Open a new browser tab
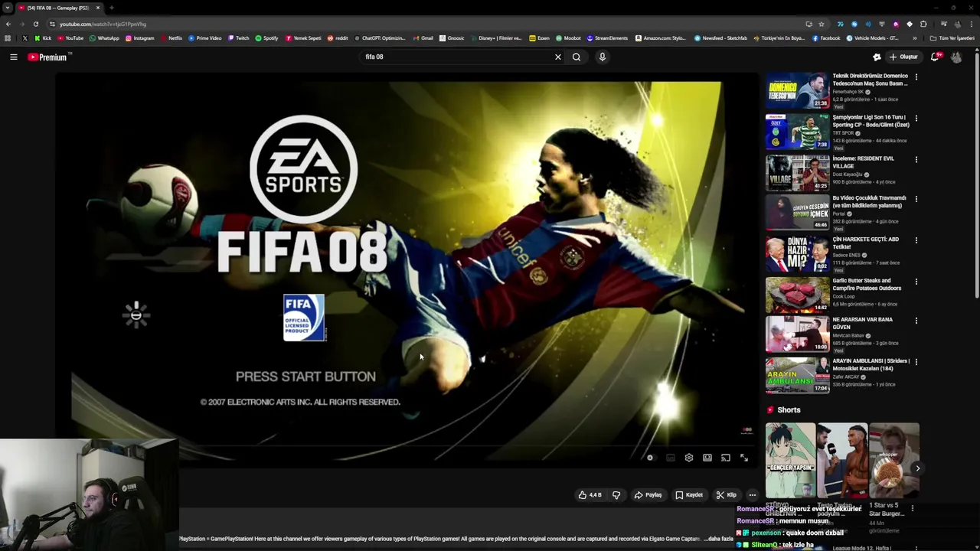 pos(112,8)
